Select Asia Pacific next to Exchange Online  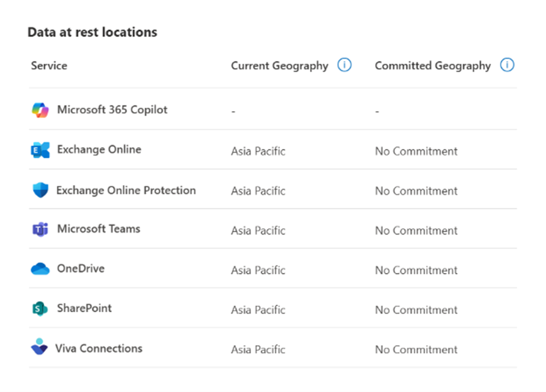258,151
